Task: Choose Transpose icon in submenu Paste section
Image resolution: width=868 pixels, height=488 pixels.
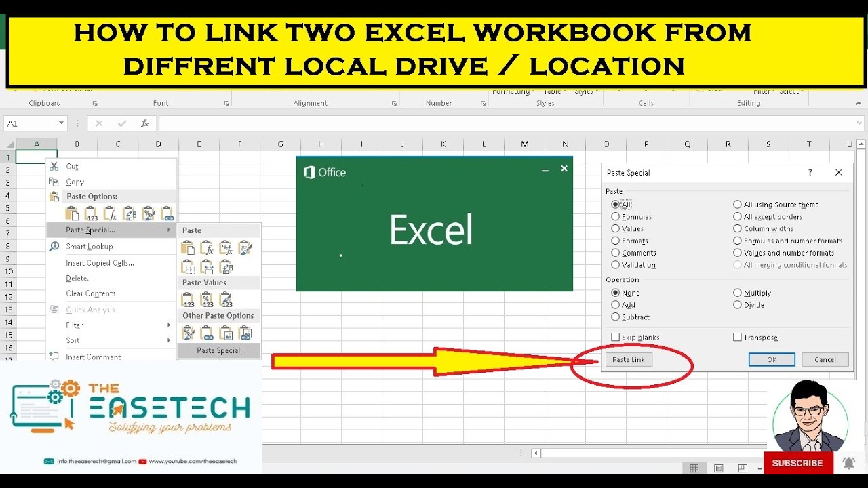Action: coord(226,267)
